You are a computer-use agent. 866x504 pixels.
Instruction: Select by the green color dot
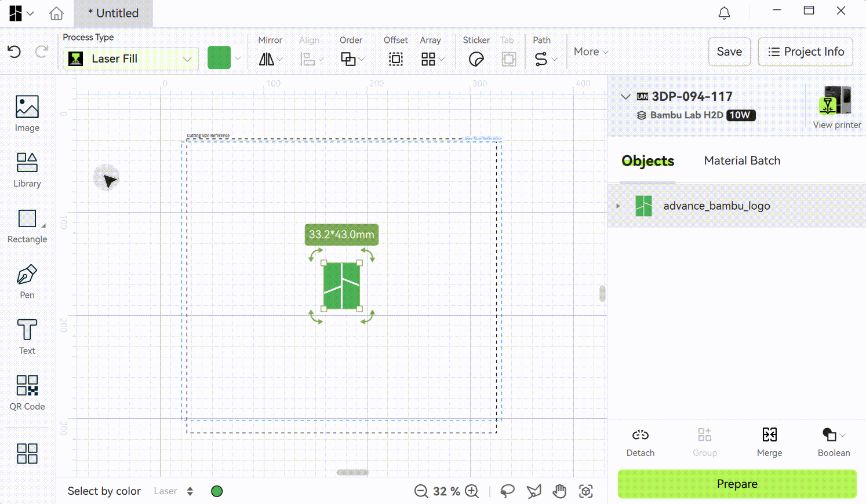point(217,491)
